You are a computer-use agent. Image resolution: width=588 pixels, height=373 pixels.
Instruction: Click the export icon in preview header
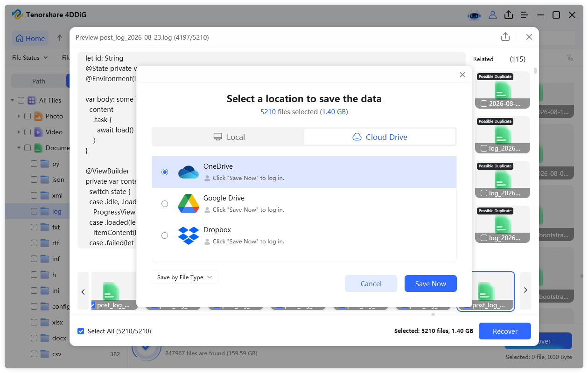coord(505,37)
